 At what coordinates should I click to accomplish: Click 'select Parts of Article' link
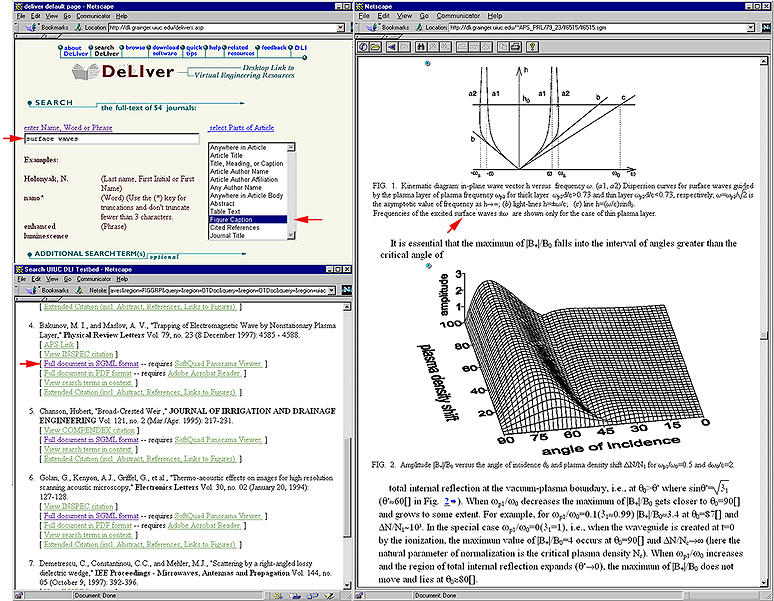pyautogui.click(x=241, y=127)
